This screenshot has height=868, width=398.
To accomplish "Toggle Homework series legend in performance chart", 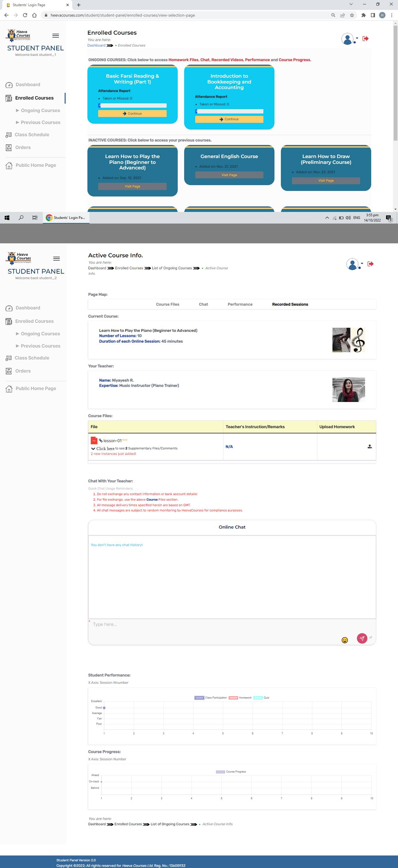I will (240, 697).
